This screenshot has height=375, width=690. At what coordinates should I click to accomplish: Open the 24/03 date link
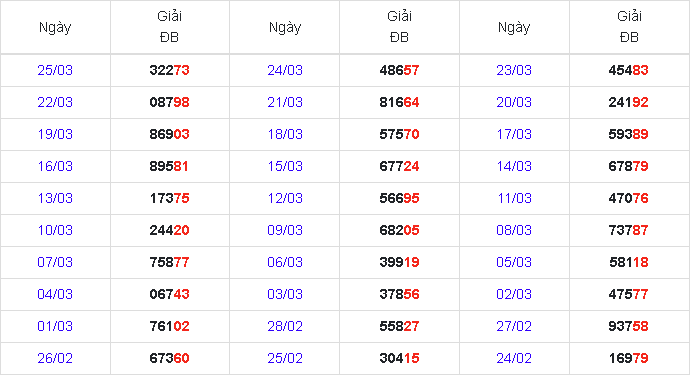point(285,70)
